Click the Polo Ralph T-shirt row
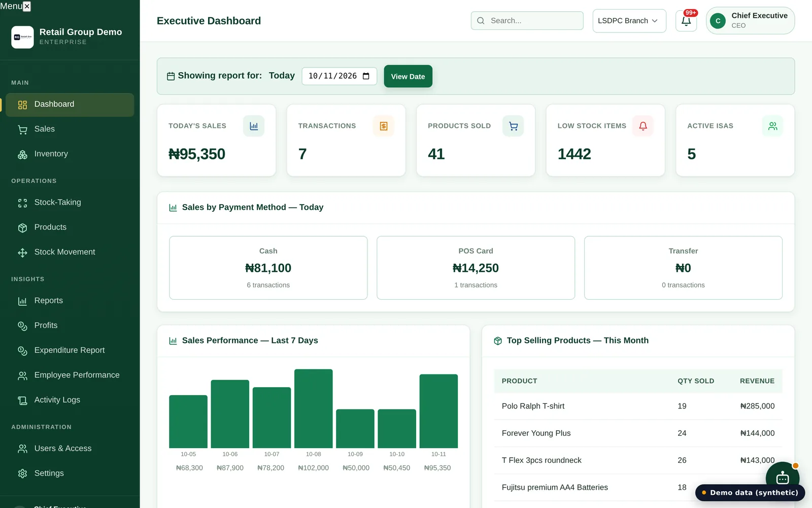Image resolution: width=812 pixels, height=508 pixels. [x=638, y=406]
